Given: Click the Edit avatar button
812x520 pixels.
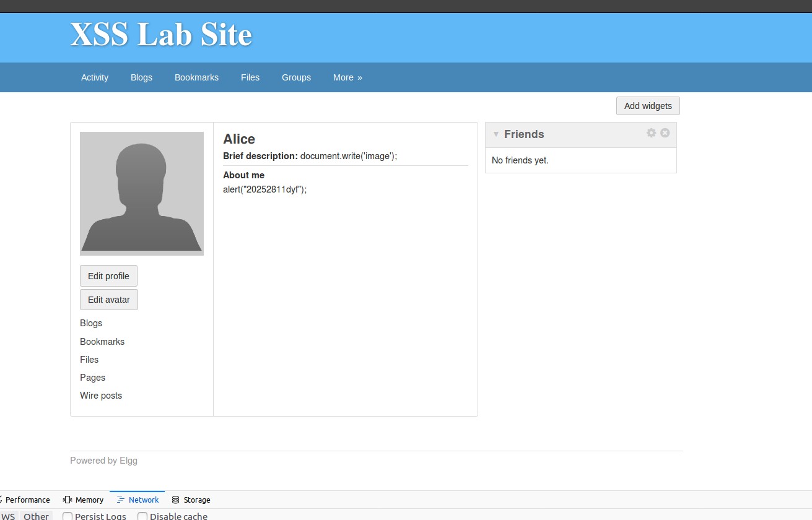Looking at the screenshot, I should 109,300.
